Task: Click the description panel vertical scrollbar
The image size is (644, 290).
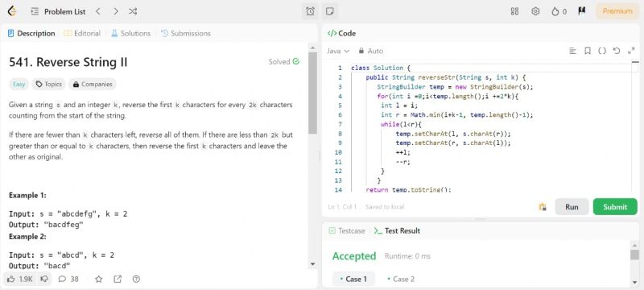Action: point(312,93)
